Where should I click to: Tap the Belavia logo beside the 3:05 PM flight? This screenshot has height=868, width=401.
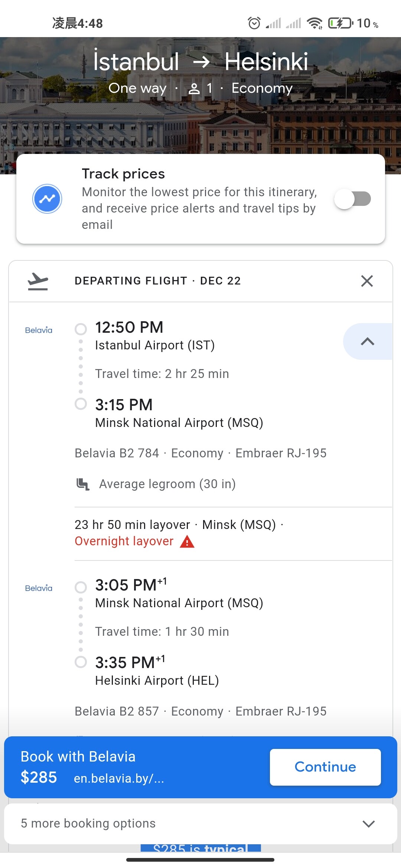(x=39, y=588)
